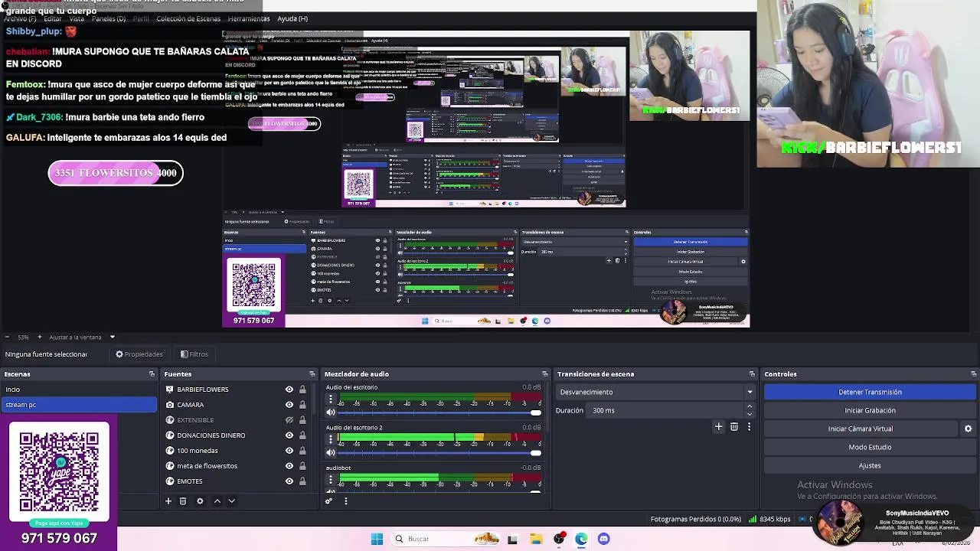This screenshot has width=980, height=551.
Task: Hide the DONACIONES DINERO source
Action: point(289,435)
